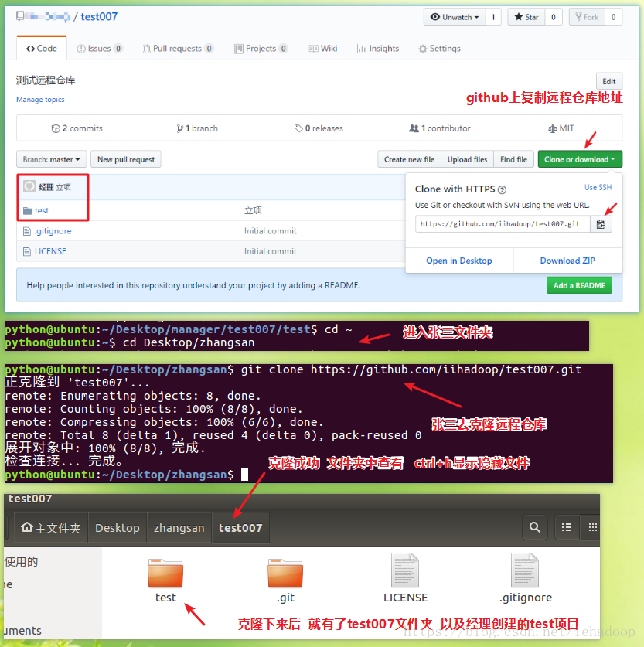Open repository Settings tab
The width and height of the screenshot is (644, 647).
(x=439, y=48)
